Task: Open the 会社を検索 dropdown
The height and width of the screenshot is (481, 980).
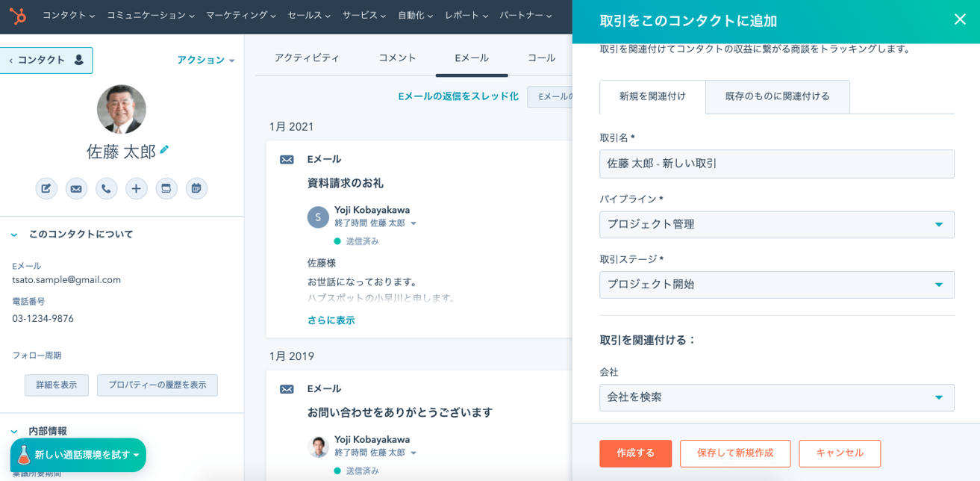Action: pyautogui.click(x=776, y=397)
